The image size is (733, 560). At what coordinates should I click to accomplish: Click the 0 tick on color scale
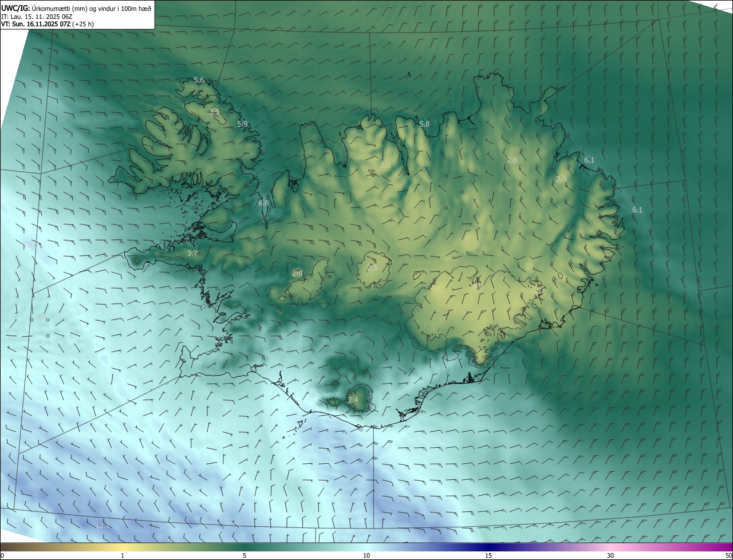(2, 555)
